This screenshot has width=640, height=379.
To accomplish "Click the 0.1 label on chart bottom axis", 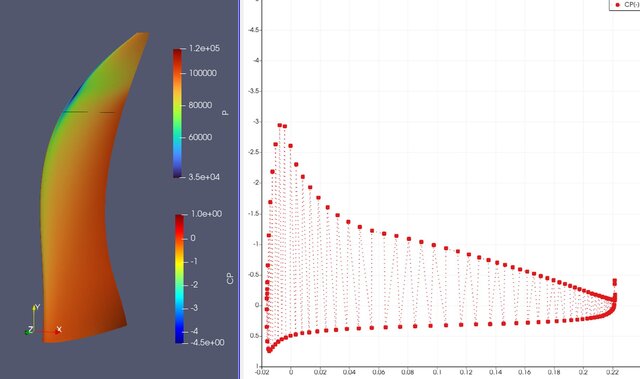I will point(437,372).
